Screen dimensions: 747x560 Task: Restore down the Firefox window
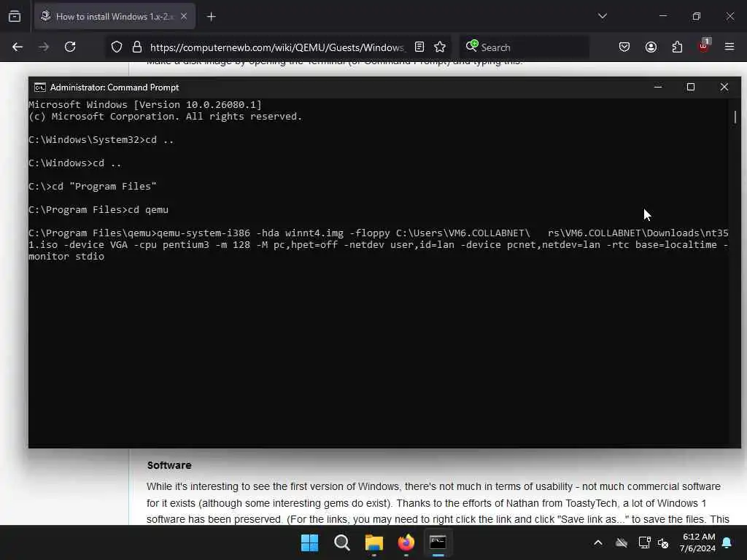coord(697,16)
